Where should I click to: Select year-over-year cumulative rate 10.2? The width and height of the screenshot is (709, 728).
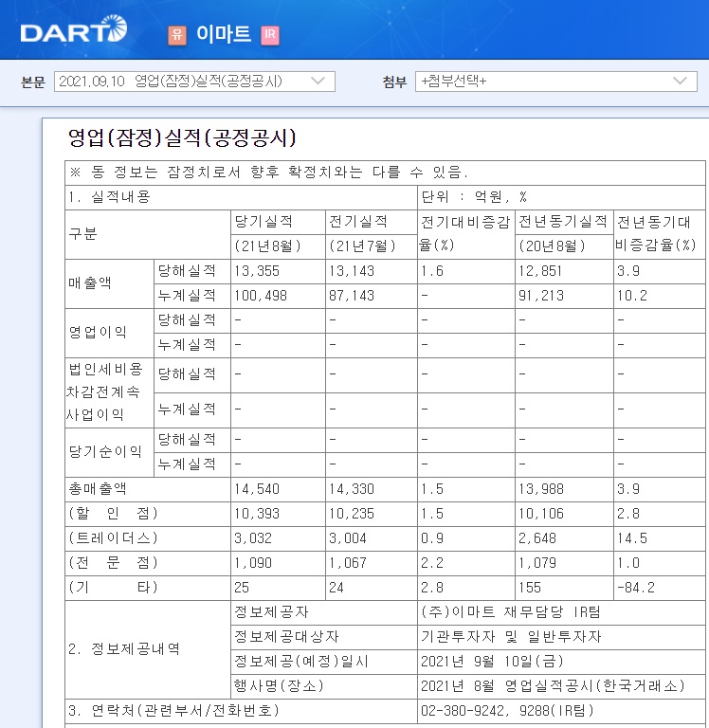coord(631,296)
